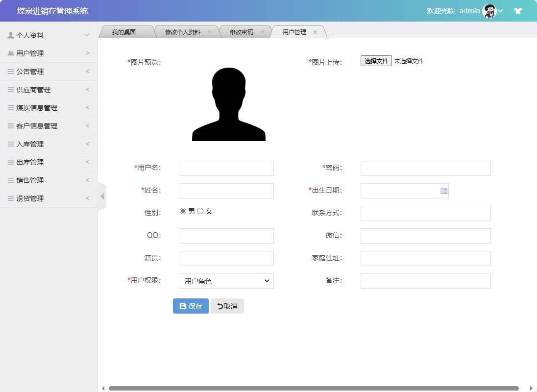This screenshot has height=392, width=537.
Task: Select the 男 gender radio button
Action: pyautogui.click(x=182, y=211)
